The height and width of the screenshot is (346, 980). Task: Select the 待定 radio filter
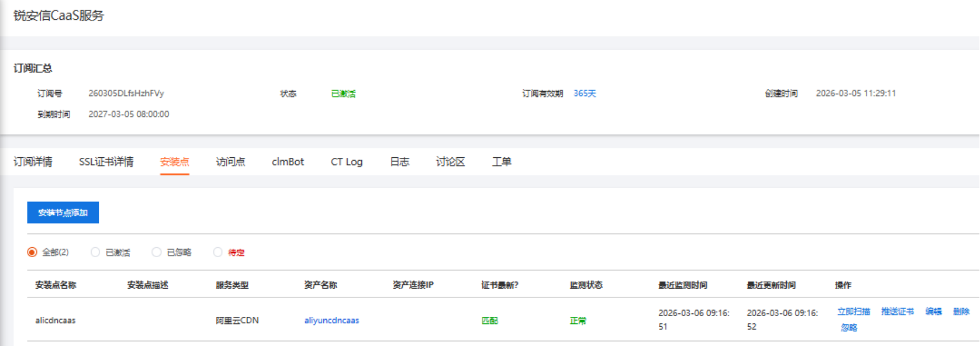click(x=218, y=252)
